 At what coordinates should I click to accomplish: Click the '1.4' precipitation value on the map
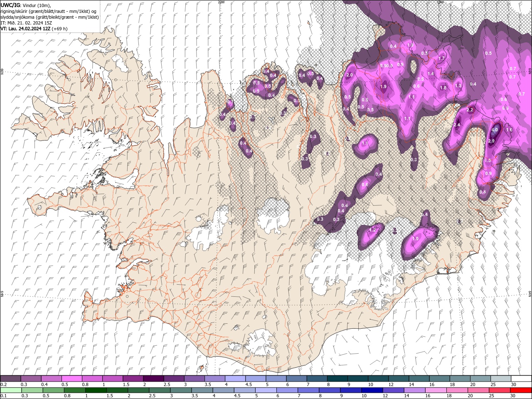[x=431, y=74]
